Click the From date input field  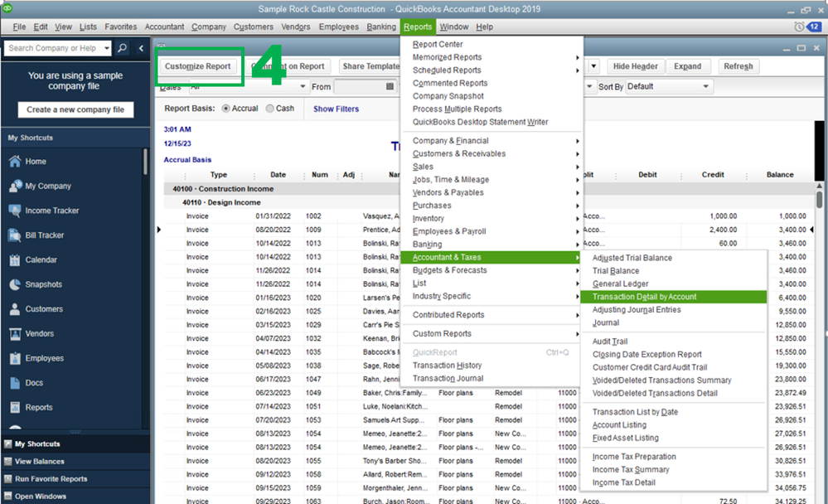pos(361,87)
